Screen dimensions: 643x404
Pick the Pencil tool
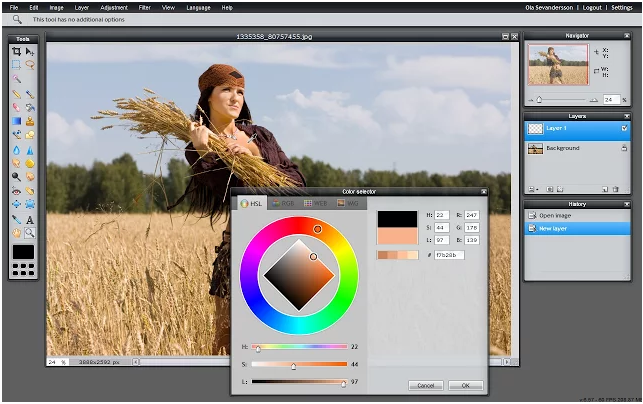pos(16,93)
